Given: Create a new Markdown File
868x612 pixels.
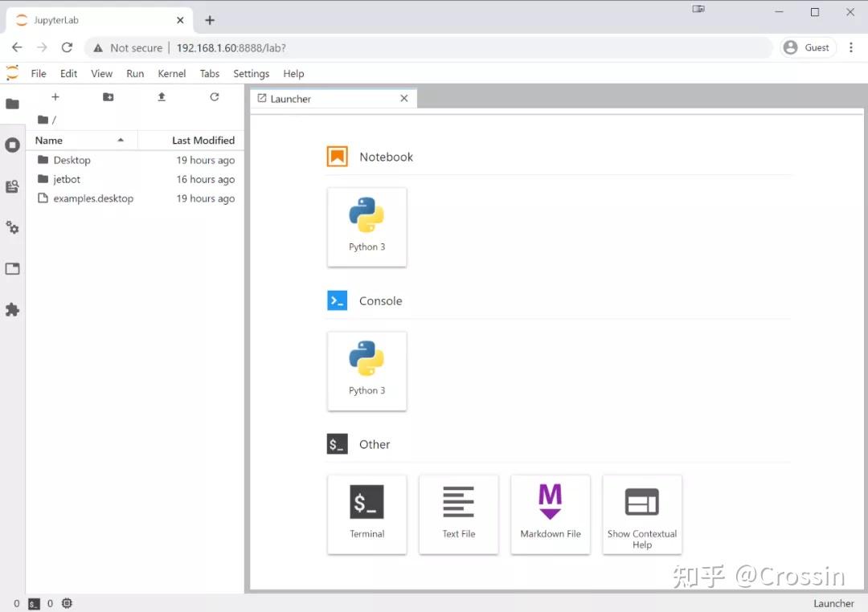Looking at the screenshot, I should 551,515.
